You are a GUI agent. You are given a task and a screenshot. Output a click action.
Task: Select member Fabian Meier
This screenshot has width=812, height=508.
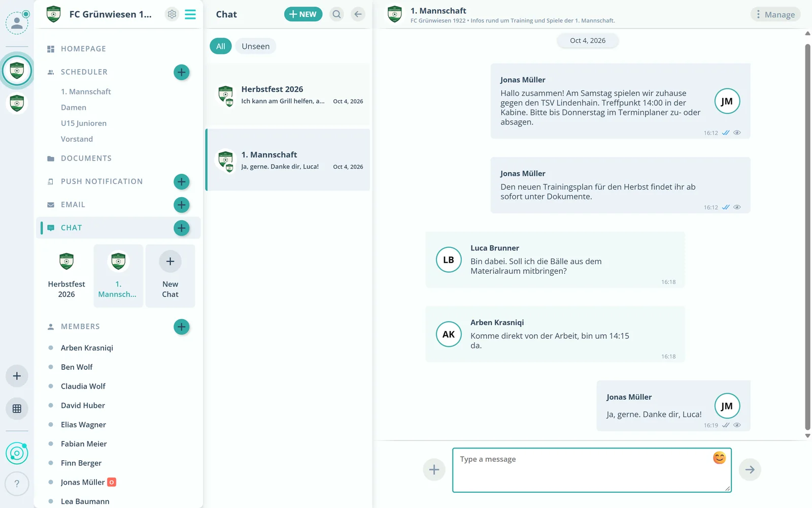click(84, 444)
